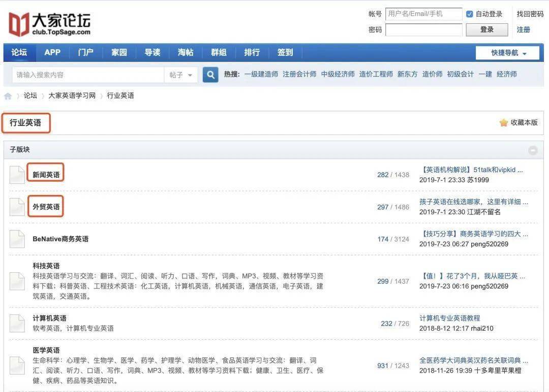
Task: Open the TopSage forum logo
Action: [x=49, y=24]
